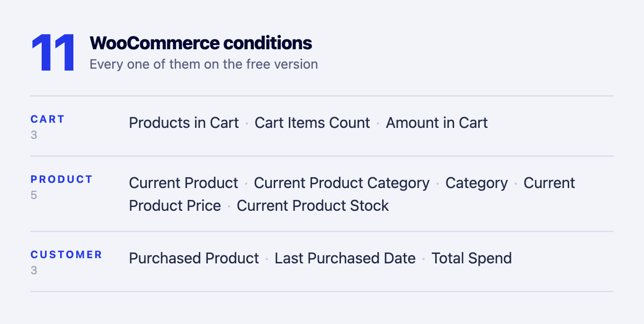Click the PRODUCT category label
The image size is (644, 324).
pyautogui.click(x=62, y=180)
